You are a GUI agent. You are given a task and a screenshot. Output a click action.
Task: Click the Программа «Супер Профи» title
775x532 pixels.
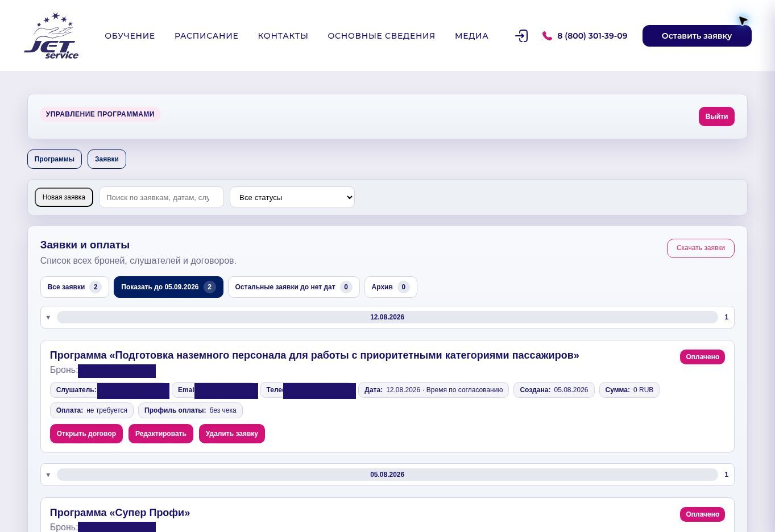120,513
